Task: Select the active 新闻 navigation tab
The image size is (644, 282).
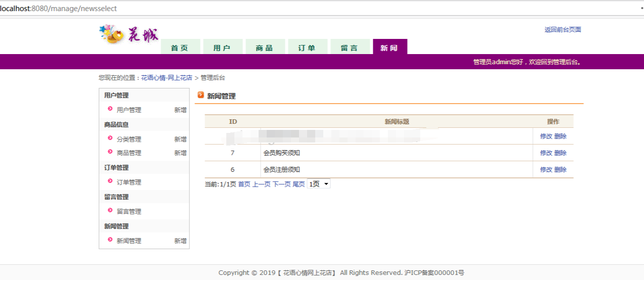Action: [390, 47]
